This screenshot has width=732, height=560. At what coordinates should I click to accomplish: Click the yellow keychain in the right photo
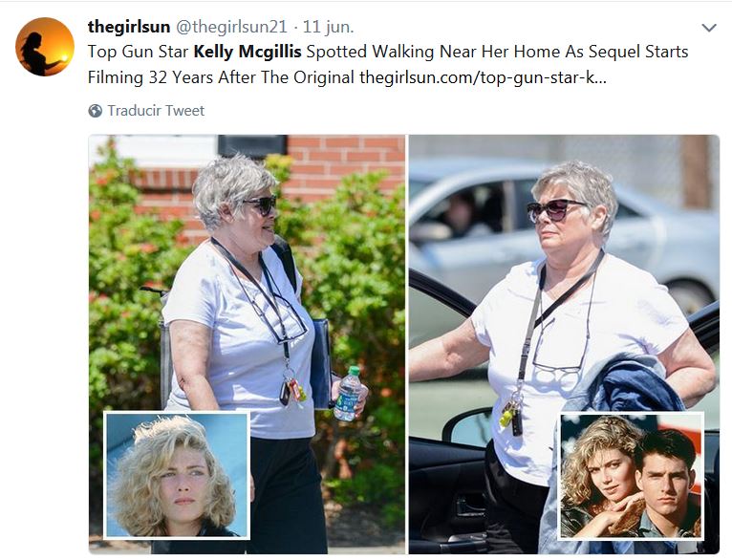506,415
